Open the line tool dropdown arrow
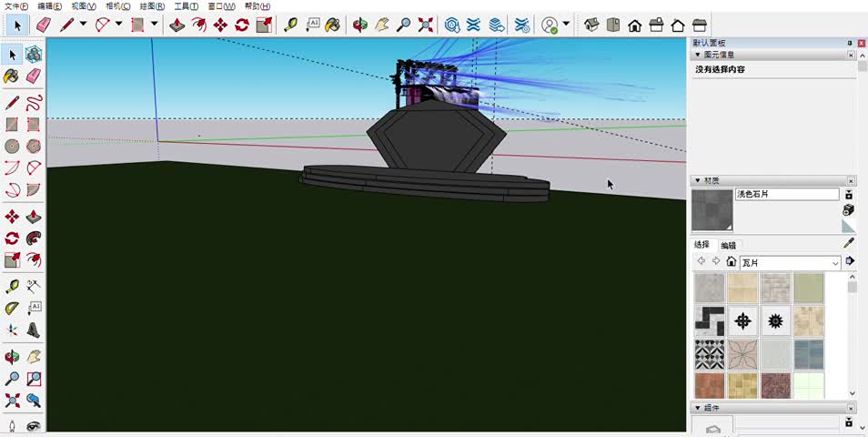This screenshot has width=868, height=437. (x=83, y=25)
